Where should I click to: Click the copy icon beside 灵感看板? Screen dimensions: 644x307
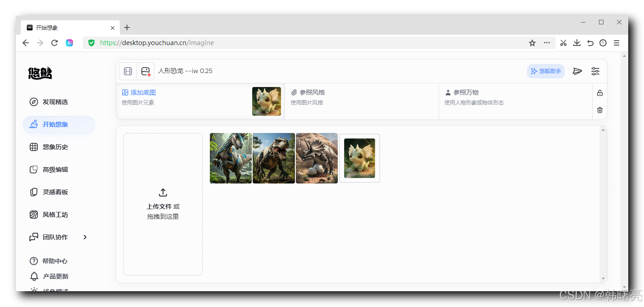click(x=34, y=192)
